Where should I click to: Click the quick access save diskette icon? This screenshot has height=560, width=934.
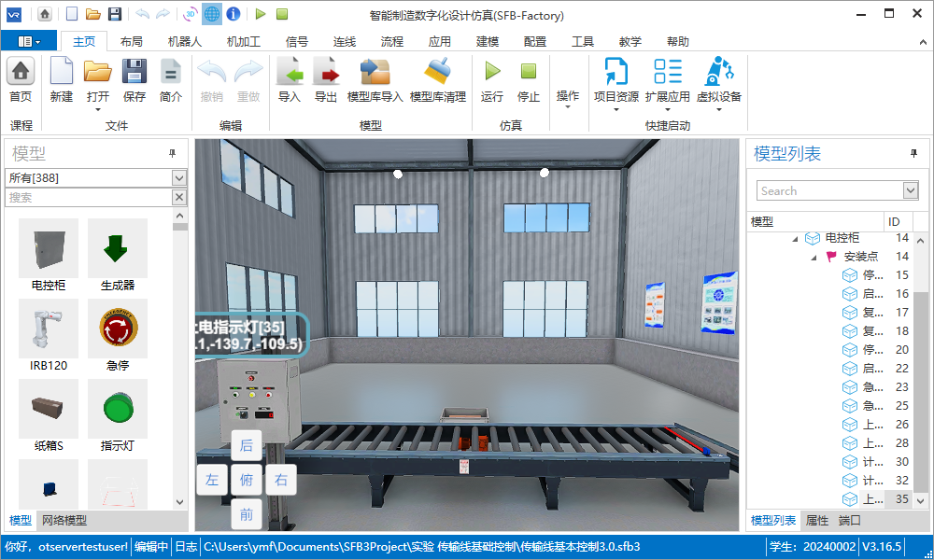pyautogui.click(x=114, y=14)
